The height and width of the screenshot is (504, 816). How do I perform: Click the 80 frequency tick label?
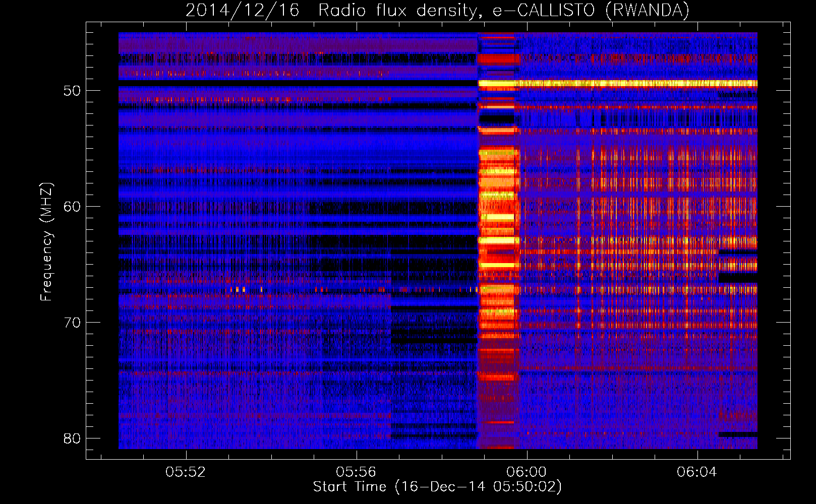pyautogui.click(x=72, y=438)
